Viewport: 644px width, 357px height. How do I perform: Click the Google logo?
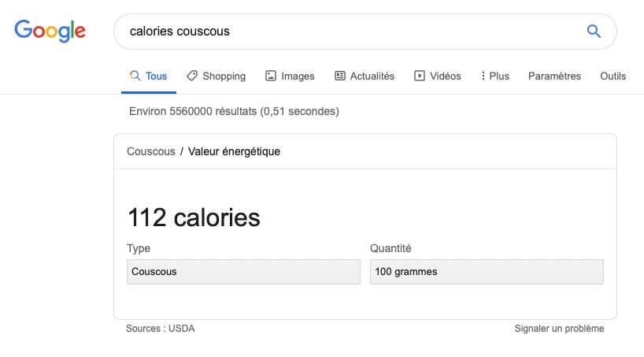50,31
